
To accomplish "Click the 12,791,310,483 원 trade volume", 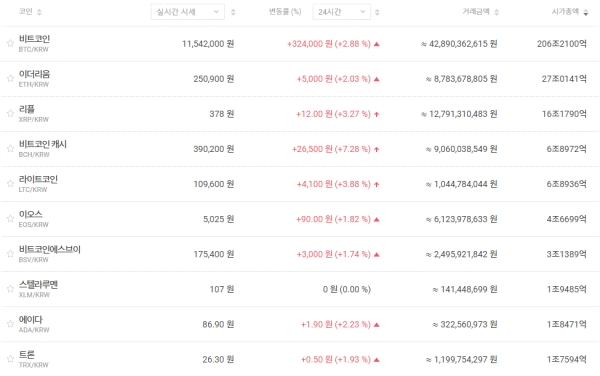I will pyautogui.click(x=459, y=114).
